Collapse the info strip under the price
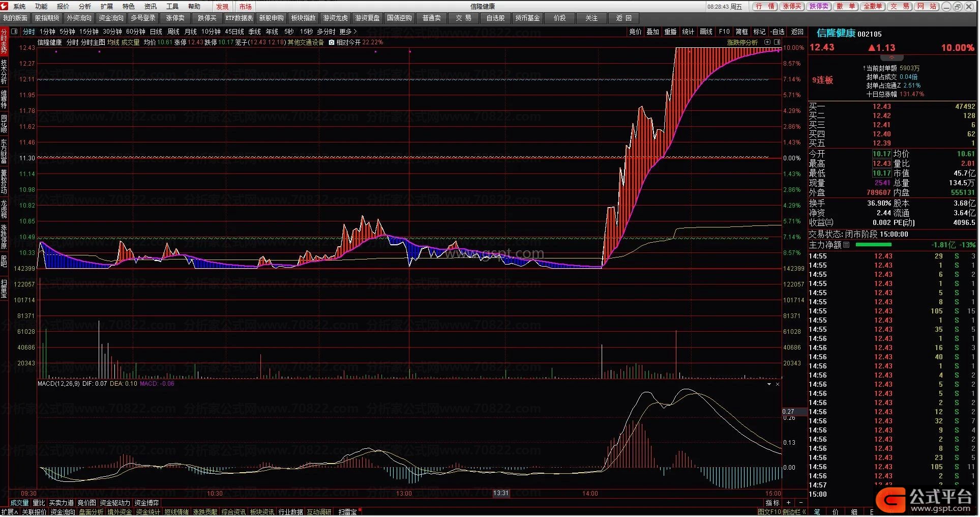980x517 pixels. click(892, 58)
